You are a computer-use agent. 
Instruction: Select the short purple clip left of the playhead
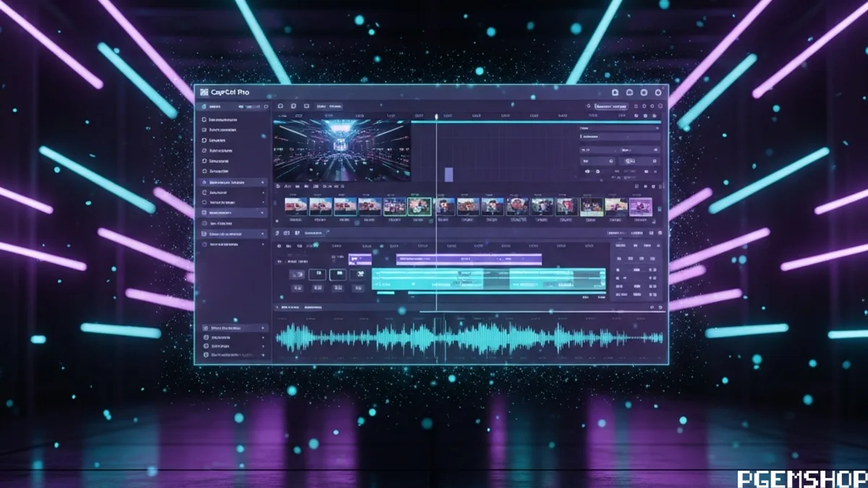360,259
